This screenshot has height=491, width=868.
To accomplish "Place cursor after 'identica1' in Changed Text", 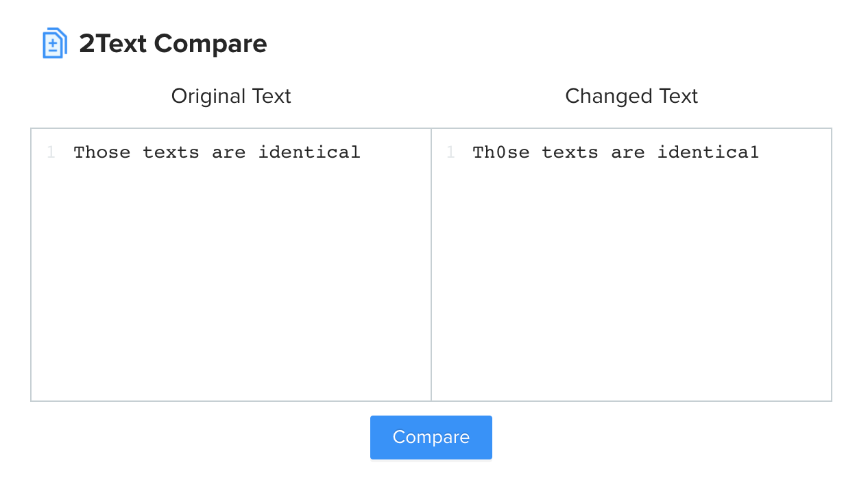I will coord(762,152).
